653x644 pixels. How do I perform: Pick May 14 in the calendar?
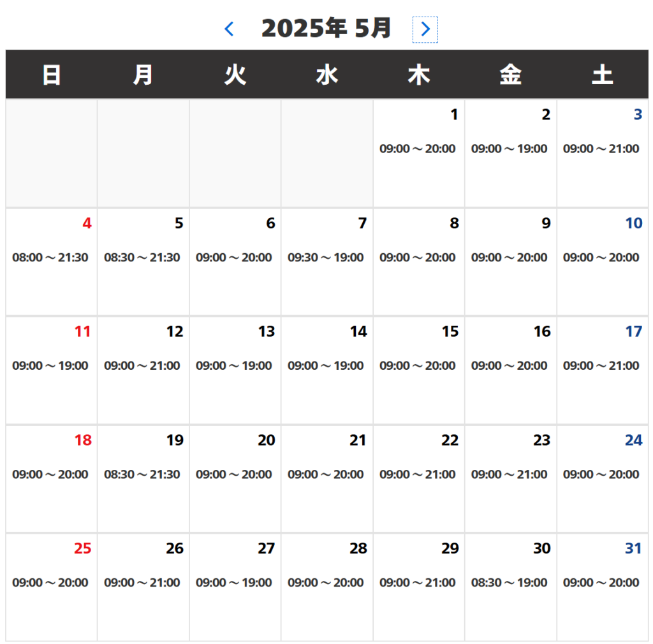(326, 370)
